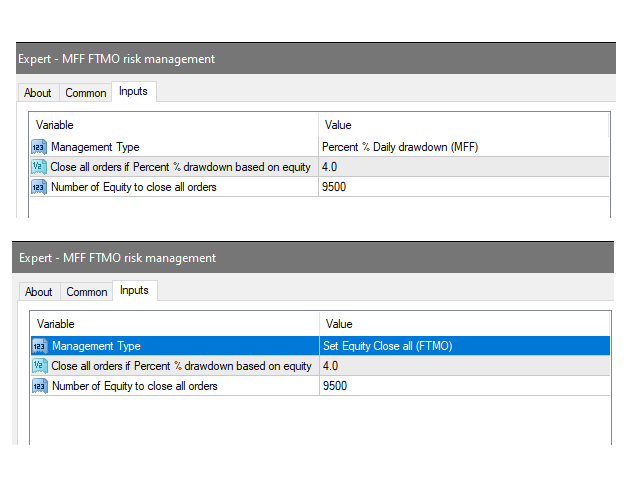This screenshot has width=640, height=480.
Task: Open 'Percent % Daily drawdown (MFF)' value dropdown
Action: pos(400,147)
